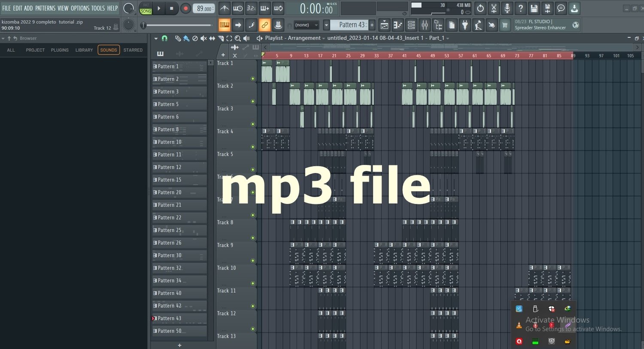Toggle the magnet snap in the playlist toolbar

point(164,38)
